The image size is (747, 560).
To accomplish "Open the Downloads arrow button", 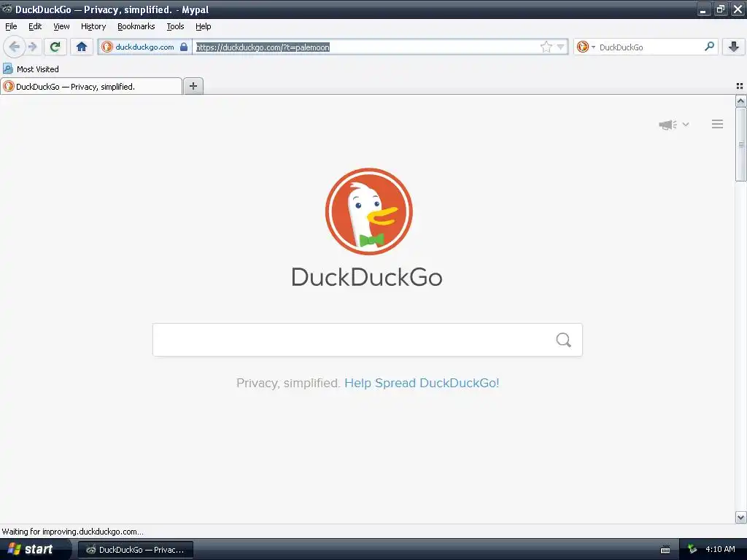I will (734, 47).
